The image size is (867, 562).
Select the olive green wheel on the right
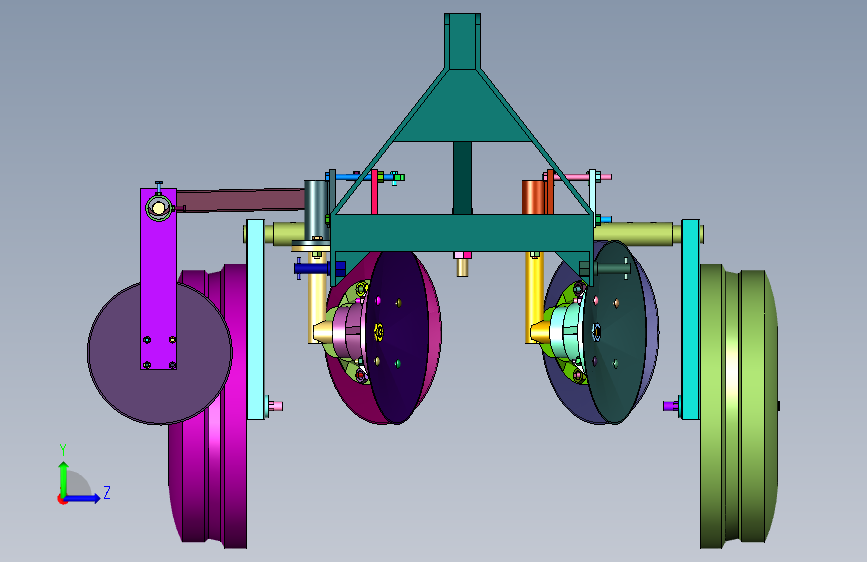tap(739, 407)
